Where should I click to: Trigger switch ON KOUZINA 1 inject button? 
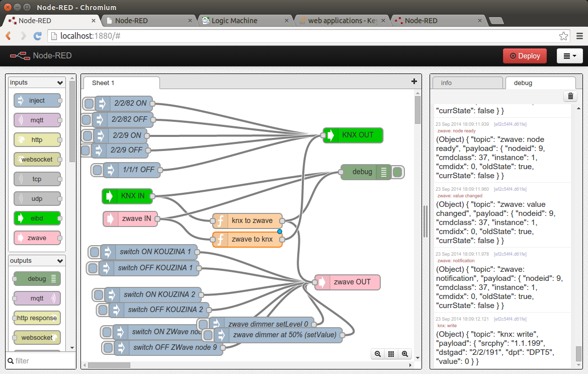pyautogui.click(x=95, y=252)
